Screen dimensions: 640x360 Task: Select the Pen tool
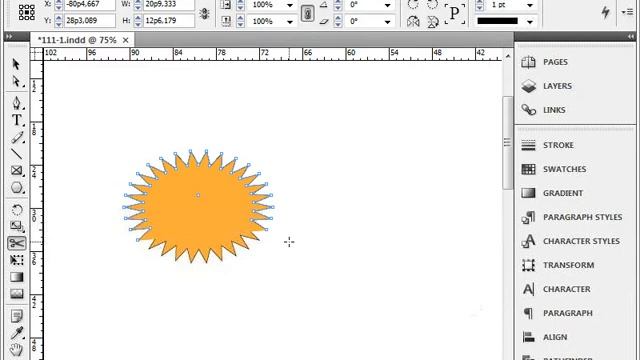click(16, 103)
